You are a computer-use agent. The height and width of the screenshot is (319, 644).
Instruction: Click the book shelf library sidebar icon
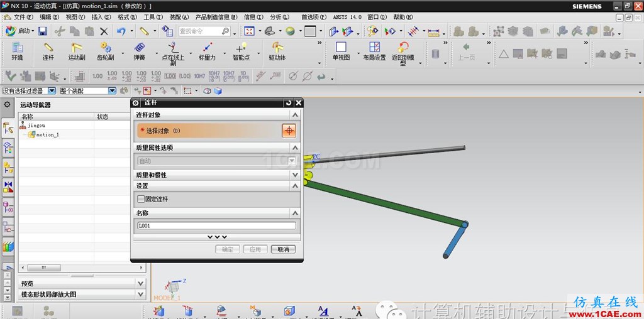8,246
